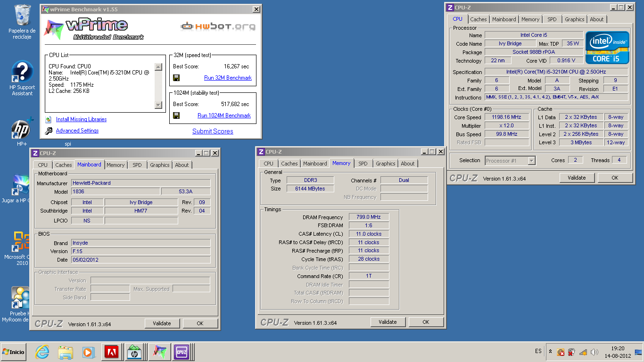Image resolution: width=644 pixels, height=362 pixels.
Task: Select the Mainboard tab in Memory window
Action: 315,164
